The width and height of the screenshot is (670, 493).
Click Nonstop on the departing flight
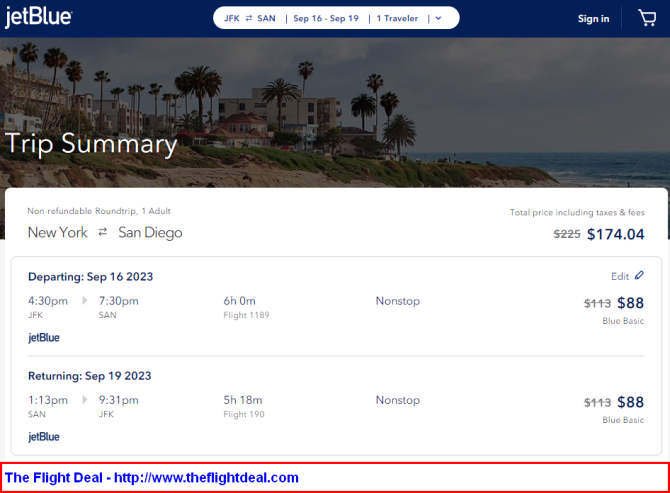[398, 301]
